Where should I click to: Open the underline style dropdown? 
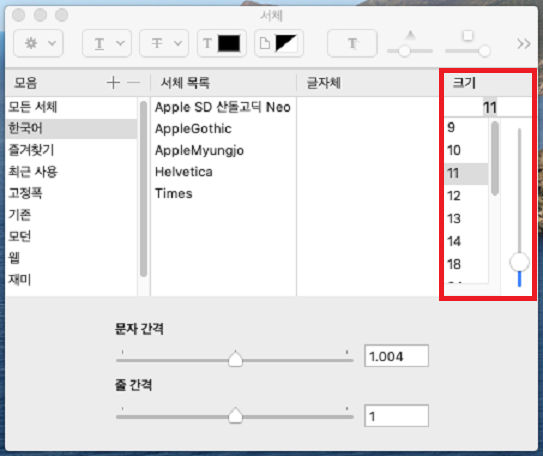(x=107, y=43)
